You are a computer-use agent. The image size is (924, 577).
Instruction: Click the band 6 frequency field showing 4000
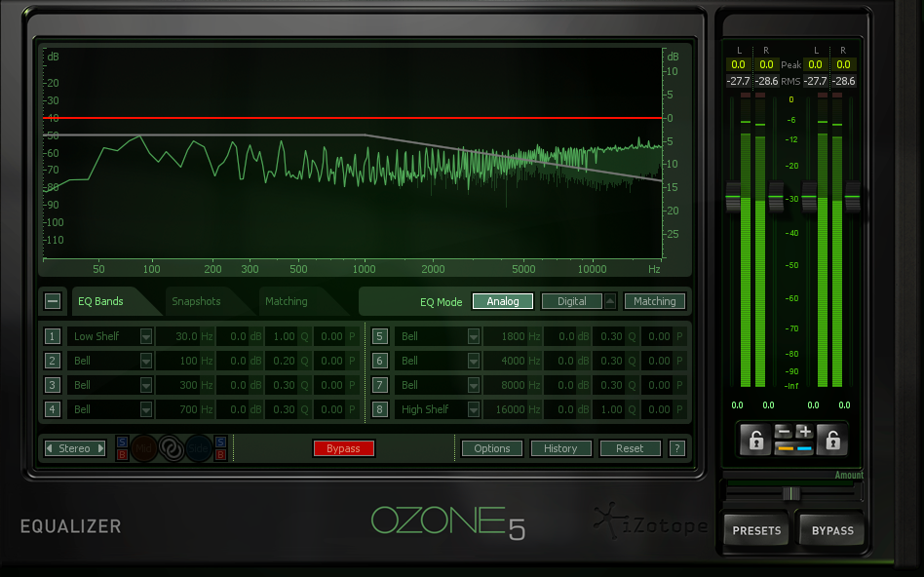tap(512, 361)
